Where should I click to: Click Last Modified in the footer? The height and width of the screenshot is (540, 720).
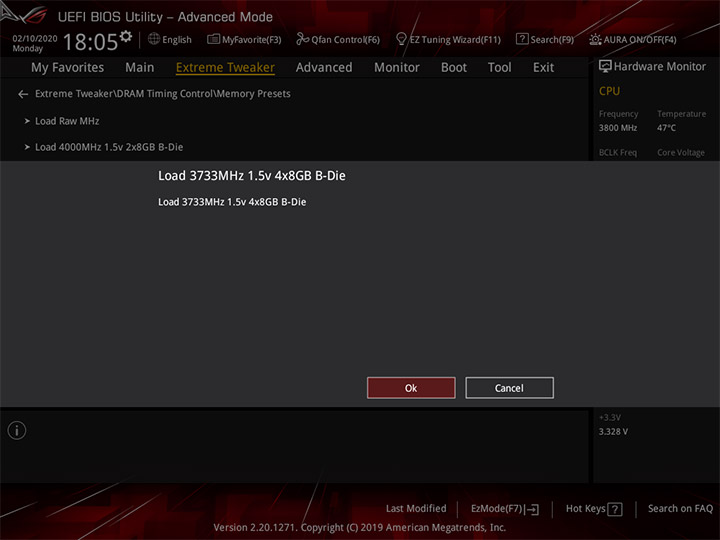(416, 508)
